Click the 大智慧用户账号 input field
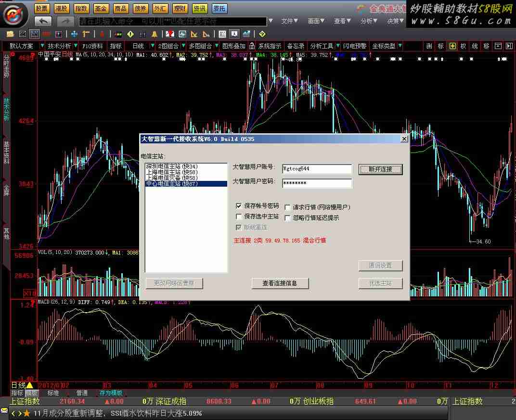The image size is (516, 420). coord(317,169)
